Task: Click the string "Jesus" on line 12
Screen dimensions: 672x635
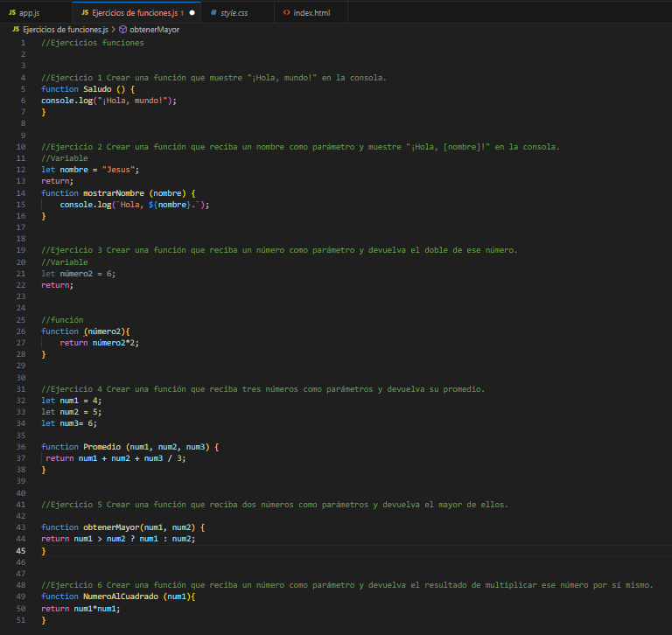Action: point(118,170)
